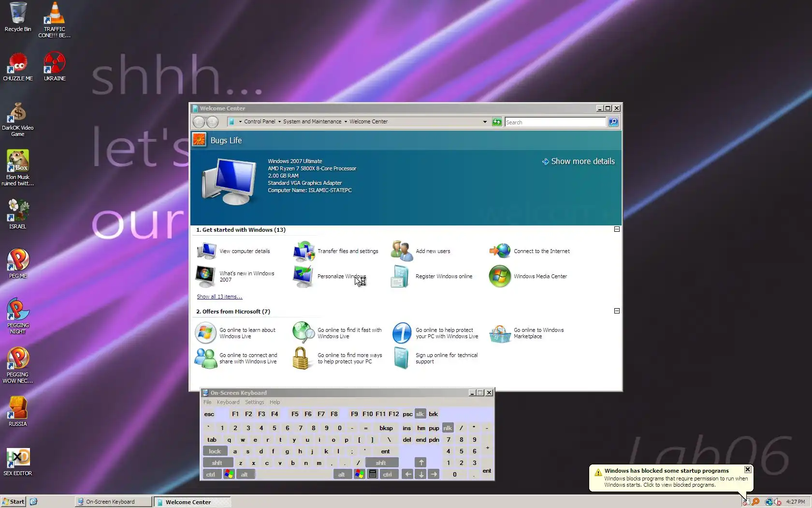Click the esc key on On-Screen Keyboard
Screen dimensions: 812x508
[209, 414]
